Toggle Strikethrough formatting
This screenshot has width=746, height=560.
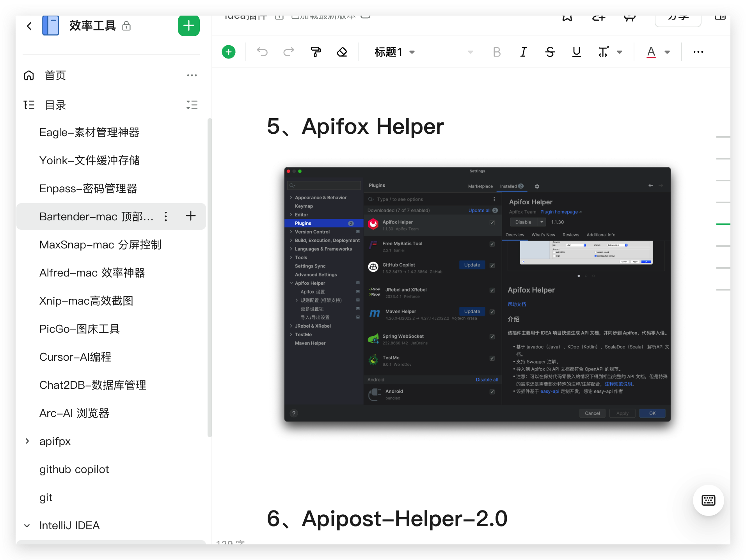coord(550,52)
